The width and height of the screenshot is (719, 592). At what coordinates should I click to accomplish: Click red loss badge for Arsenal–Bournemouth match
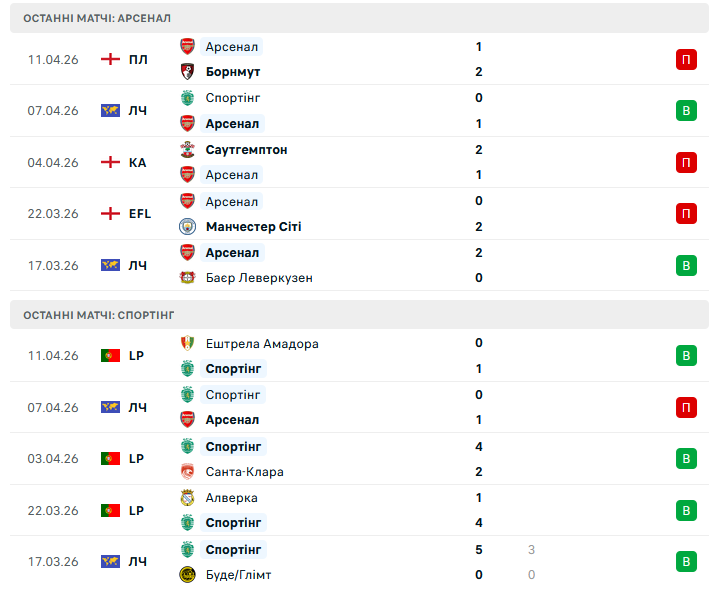(686, 59)
